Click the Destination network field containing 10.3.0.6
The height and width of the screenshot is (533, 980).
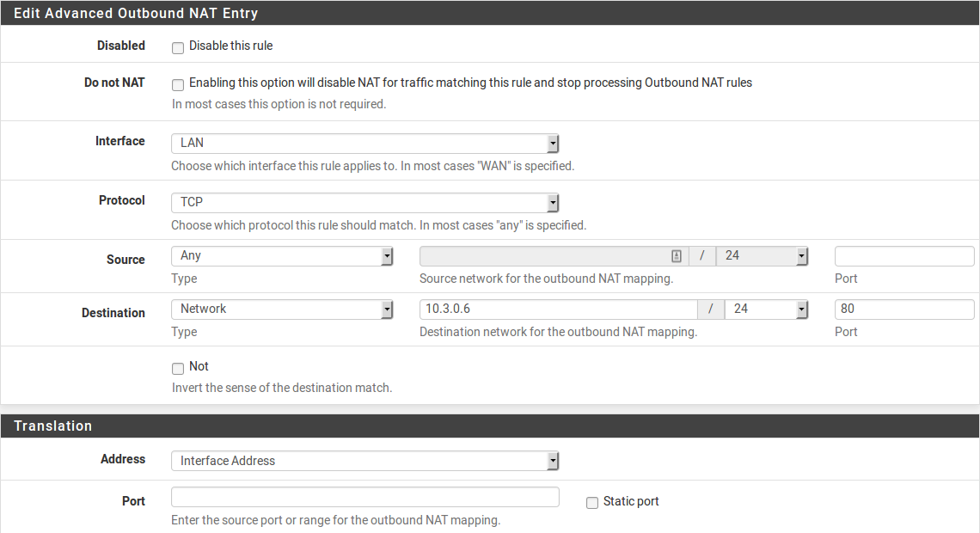pyautogui.click(x=558, y=309)
